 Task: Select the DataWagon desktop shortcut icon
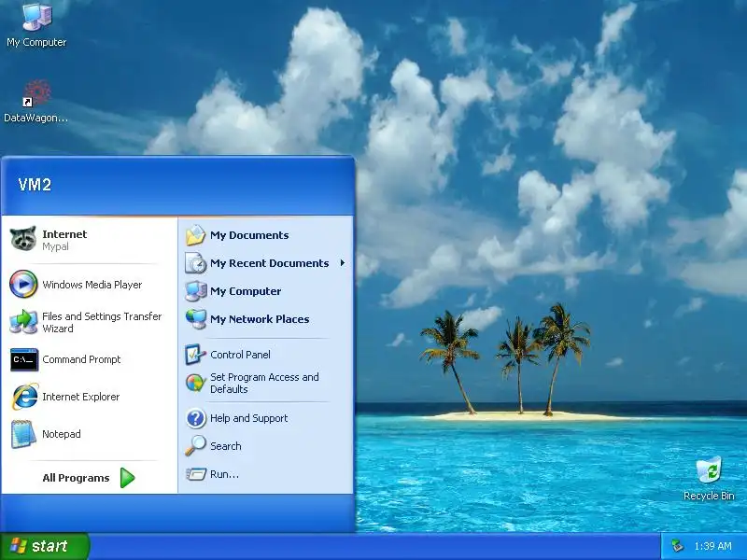pyautogui.click(x=36, y=92)
